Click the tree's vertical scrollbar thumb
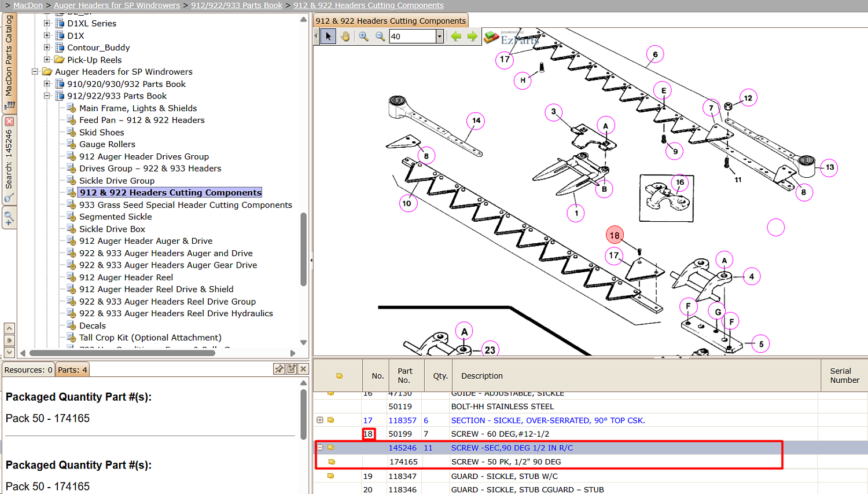 pyautogui.click(x=303, y=250)
